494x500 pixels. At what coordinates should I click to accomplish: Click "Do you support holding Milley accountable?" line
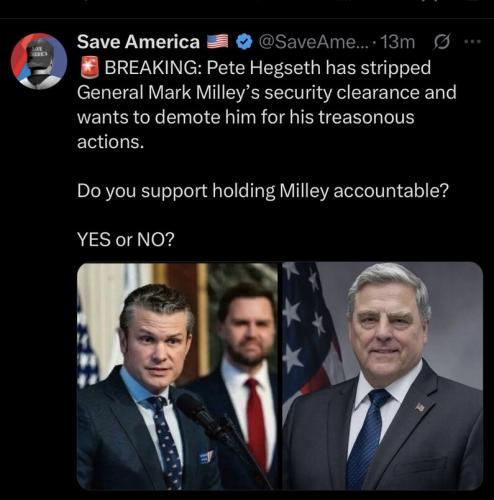pyautogui.click(x=263, y=191)
